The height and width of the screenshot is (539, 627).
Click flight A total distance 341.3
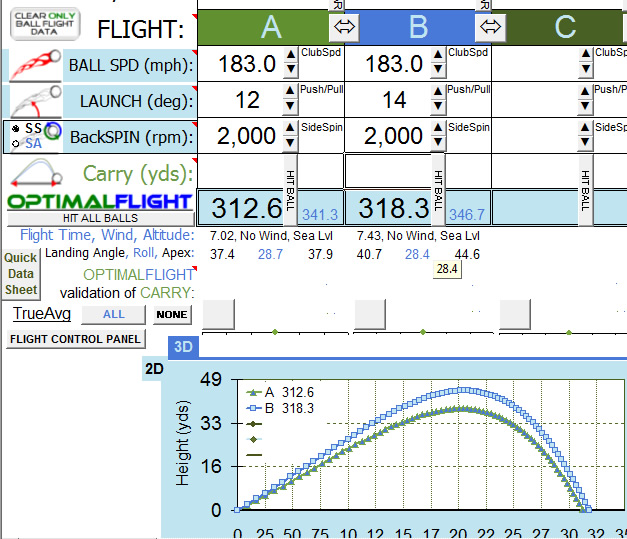[320, 215]
